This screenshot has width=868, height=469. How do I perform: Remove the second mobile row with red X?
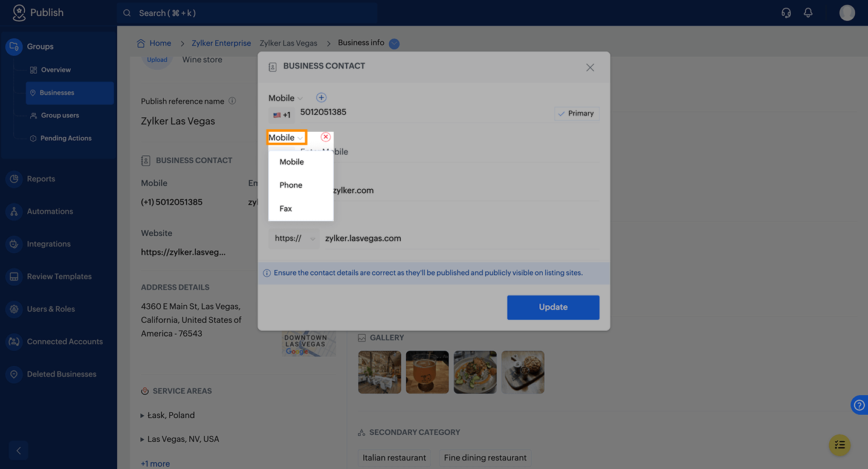point(326,137)
